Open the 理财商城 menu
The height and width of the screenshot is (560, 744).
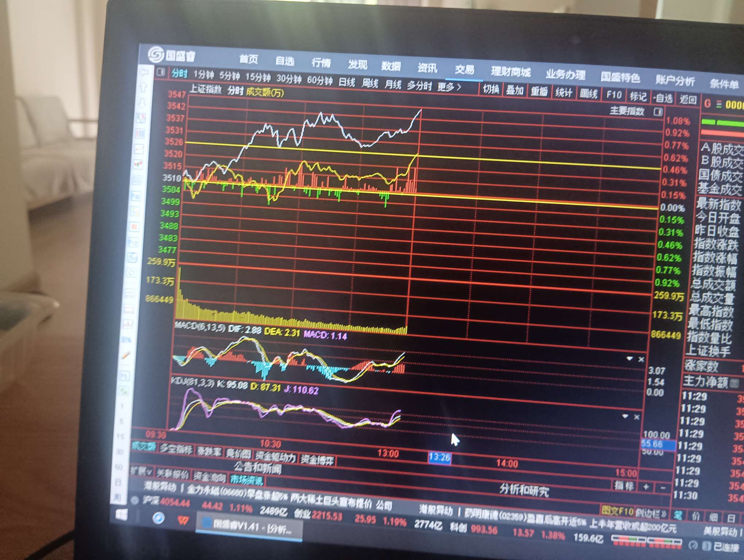(x=511, y=72)
